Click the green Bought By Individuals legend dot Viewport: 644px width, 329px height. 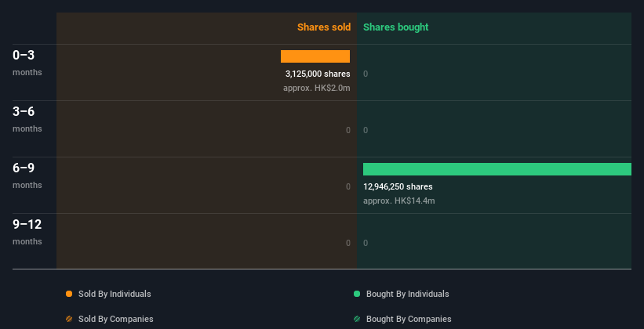(357, 294)
